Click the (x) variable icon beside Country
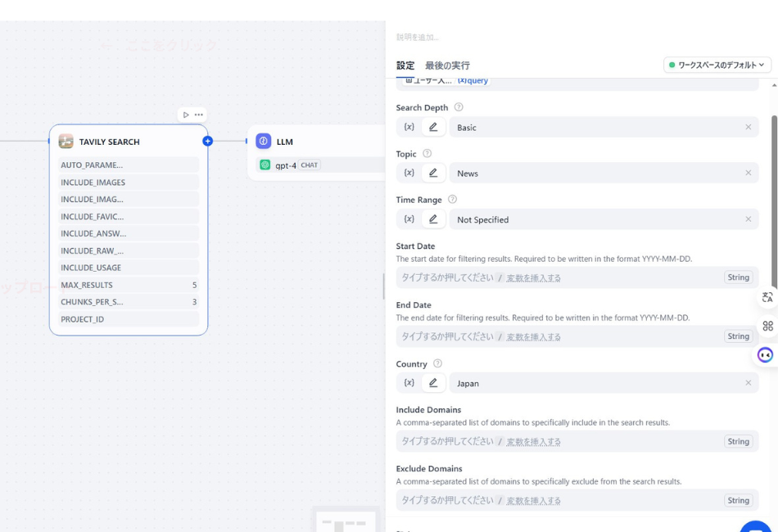Image resolution: width=778 pixels, height=532 pixels. pos(409,382)
